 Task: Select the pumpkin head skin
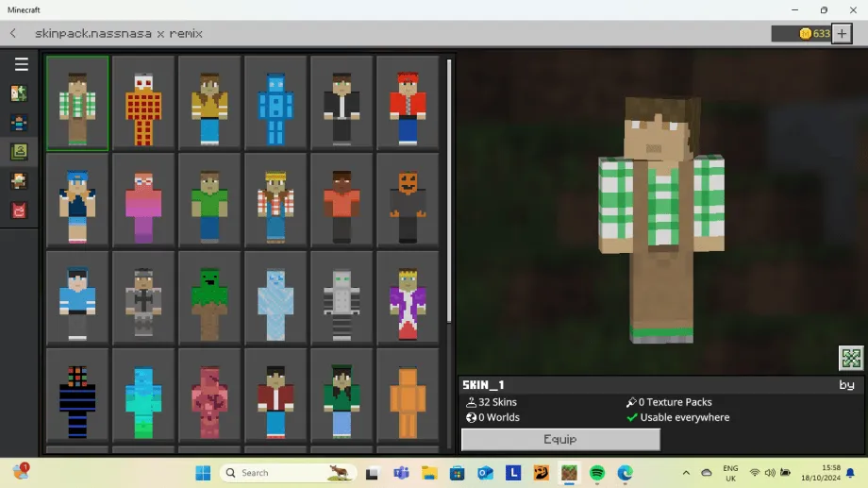coord(408,200)
